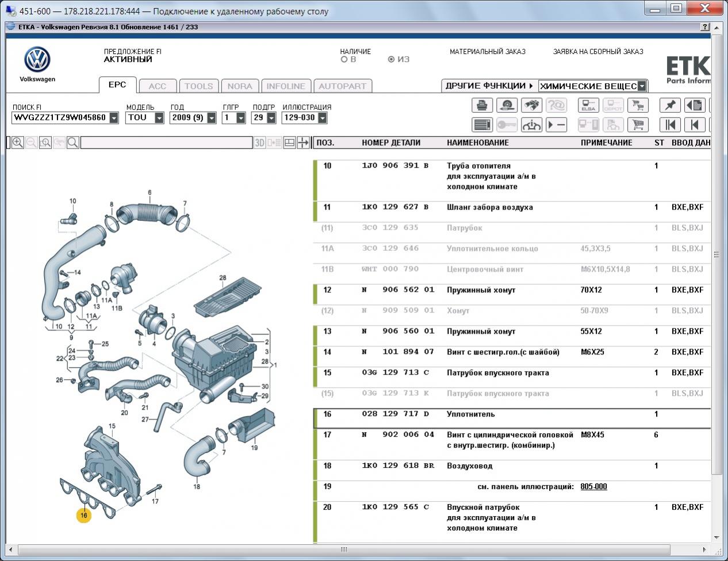Screen dimensions: 728x561
Task: Select part number 1J0 906 391 B
Action: click(395, 166)
